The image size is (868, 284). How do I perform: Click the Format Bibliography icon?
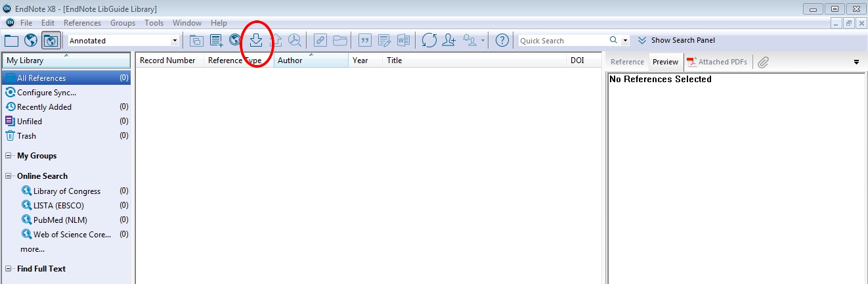click(x=385, y=41)
